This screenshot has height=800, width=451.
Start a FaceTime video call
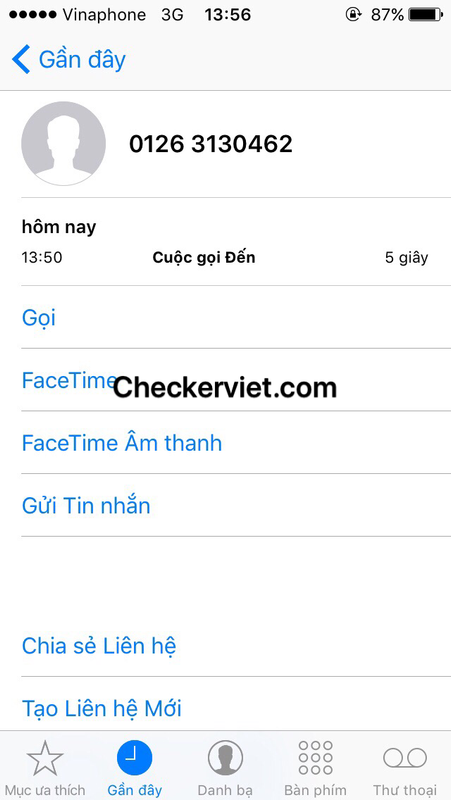click(236, 380)
